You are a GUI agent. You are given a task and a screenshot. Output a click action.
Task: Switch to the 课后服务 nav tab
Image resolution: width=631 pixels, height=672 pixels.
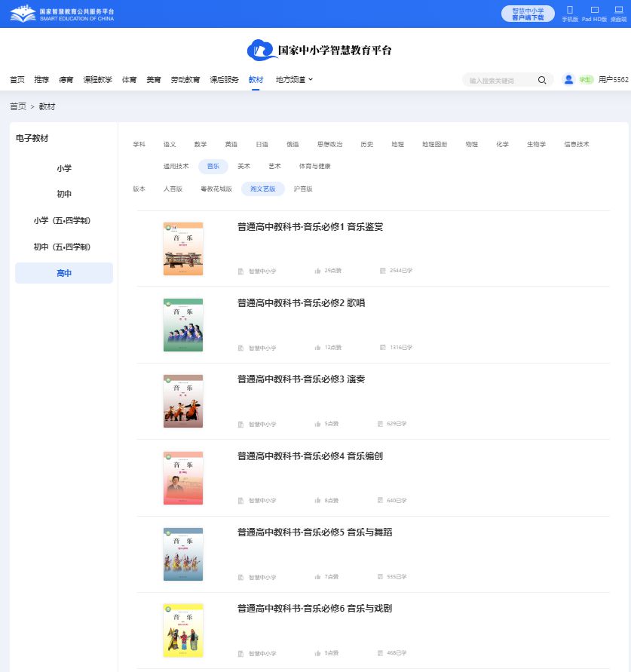224,79
